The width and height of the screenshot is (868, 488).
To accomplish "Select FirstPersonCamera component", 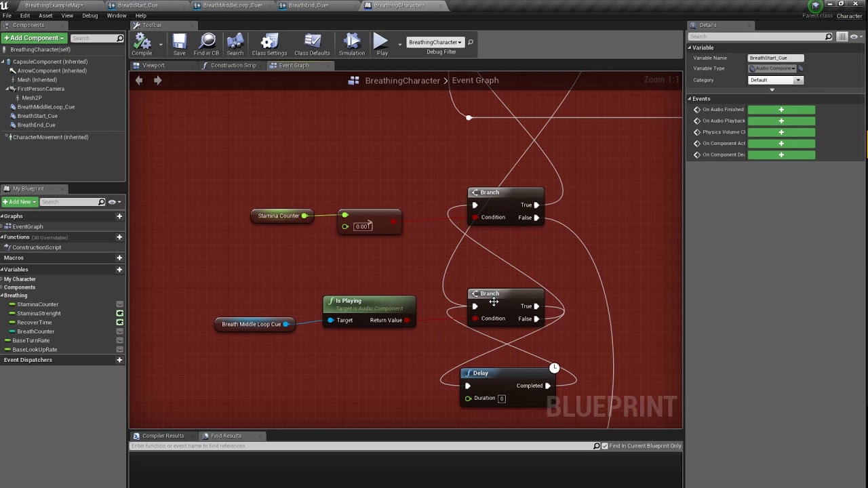I will point(41,89).
